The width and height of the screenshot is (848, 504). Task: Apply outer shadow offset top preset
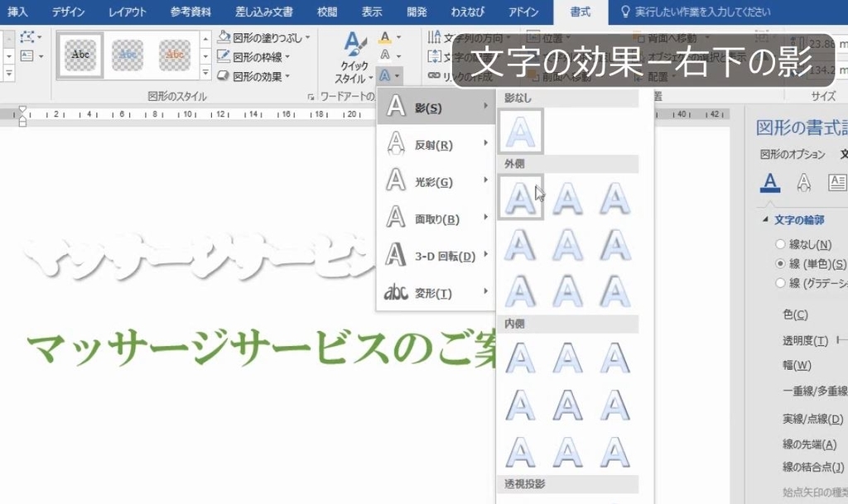coord(567,291)
